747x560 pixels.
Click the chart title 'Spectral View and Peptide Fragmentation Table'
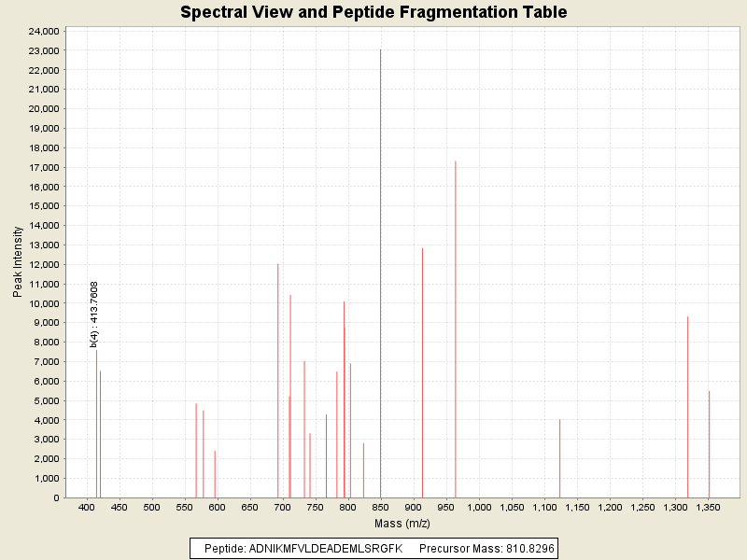coord(373,12)
